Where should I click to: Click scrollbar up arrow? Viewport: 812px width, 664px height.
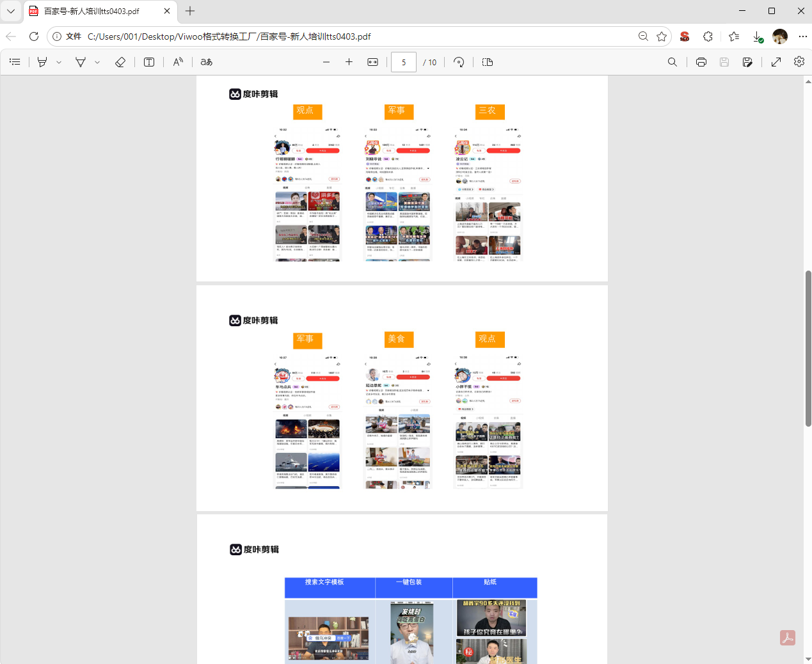pyautogui.click(x=808, y=81)
